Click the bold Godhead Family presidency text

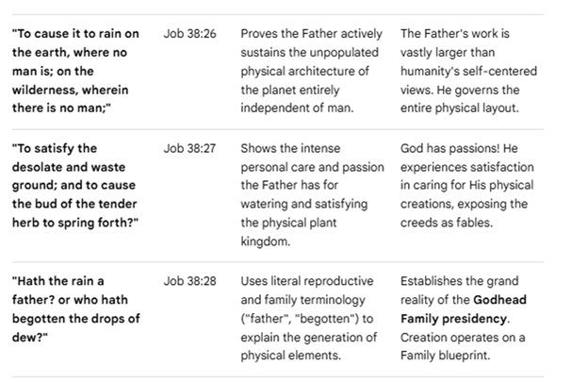464,309
